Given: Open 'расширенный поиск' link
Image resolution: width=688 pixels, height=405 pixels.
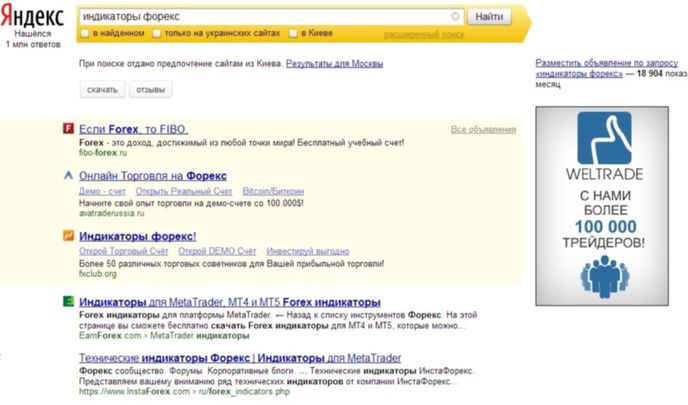Looking at the screenshot, I should click(x=424, y=35).
